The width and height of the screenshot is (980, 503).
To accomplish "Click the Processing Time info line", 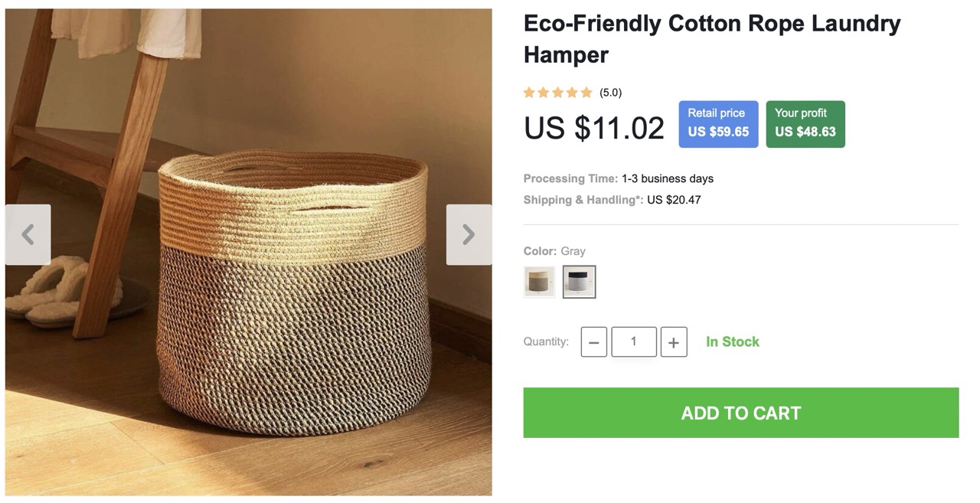I will click(618, 178).
